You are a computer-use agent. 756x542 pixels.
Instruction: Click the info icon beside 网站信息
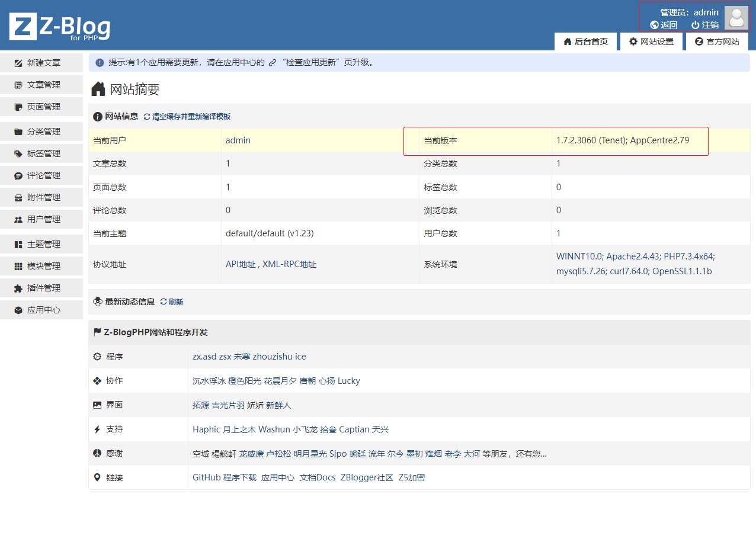(x=98, y=117)
